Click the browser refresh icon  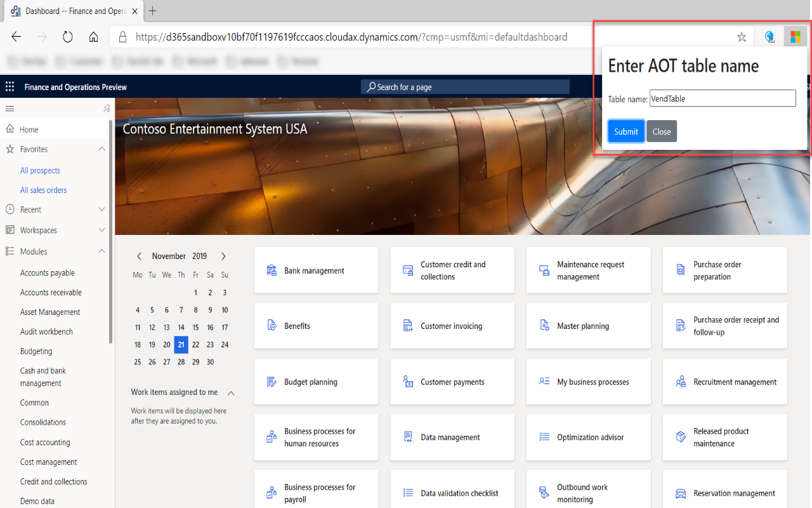point(68,36)
